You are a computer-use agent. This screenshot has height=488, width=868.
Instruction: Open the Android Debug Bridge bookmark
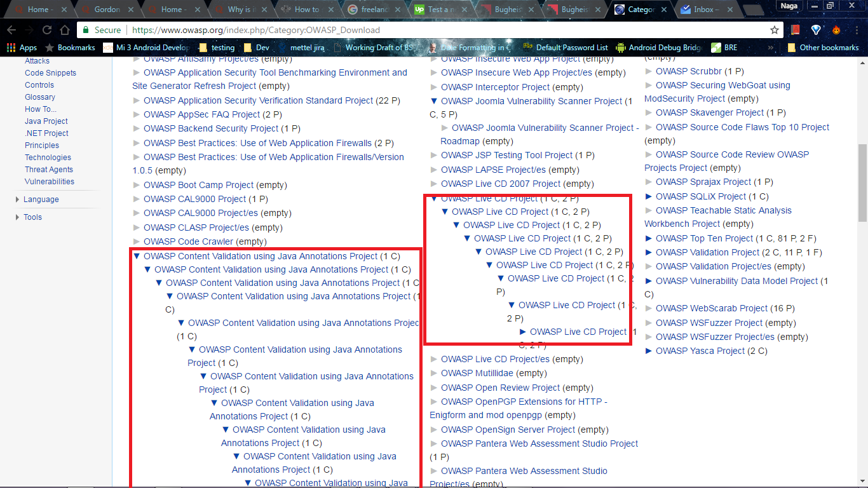coord(658,48)
